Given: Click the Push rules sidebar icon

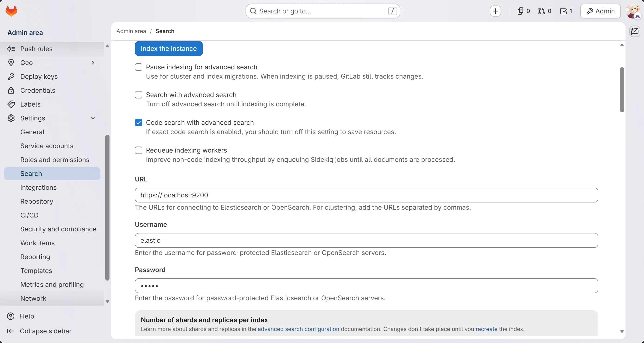Looking at the screenshot, I should click(11, 49).
